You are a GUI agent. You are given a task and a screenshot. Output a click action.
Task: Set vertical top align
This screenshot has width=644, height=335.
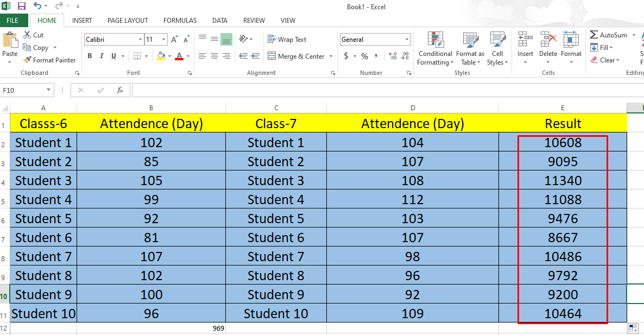203,39
